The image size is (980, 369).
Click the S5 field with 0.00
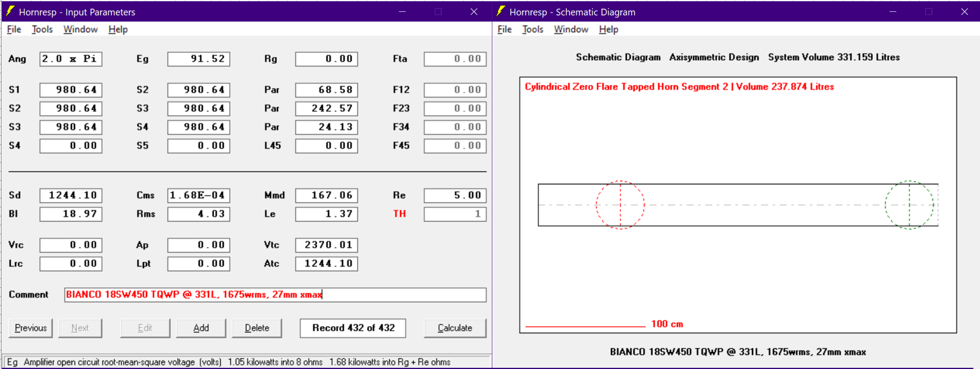pyautogui.click(x=199, y=146)
